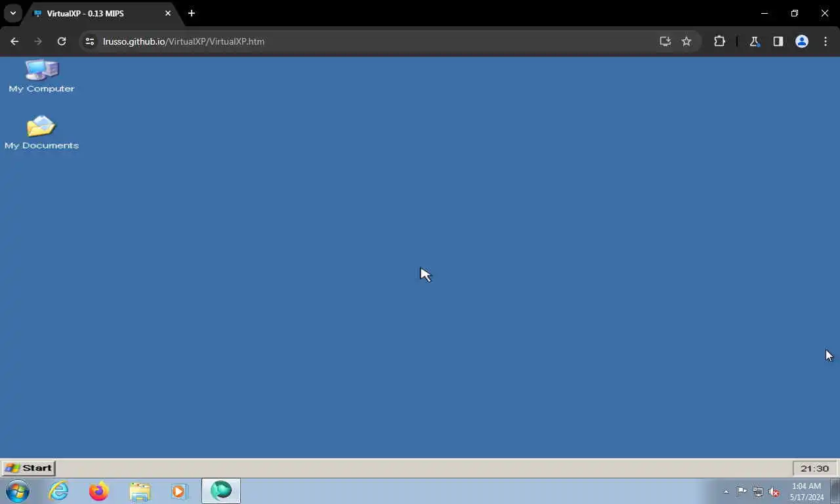This screenshot has width=840, height=504.
Task: Click the VirtualXP clock showing 21:30
Action: click(814, 468)
